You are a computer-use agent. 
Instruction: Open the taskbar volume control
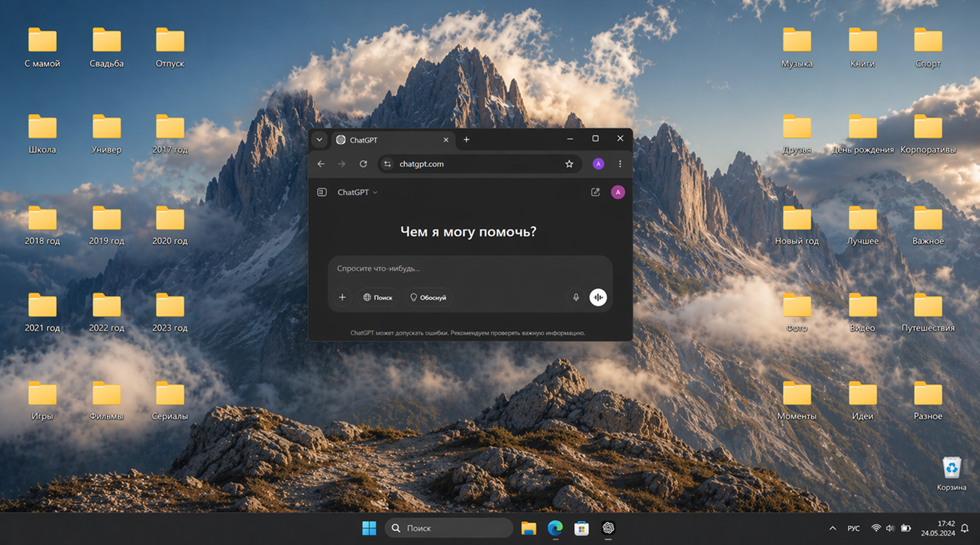pos(890,528)
